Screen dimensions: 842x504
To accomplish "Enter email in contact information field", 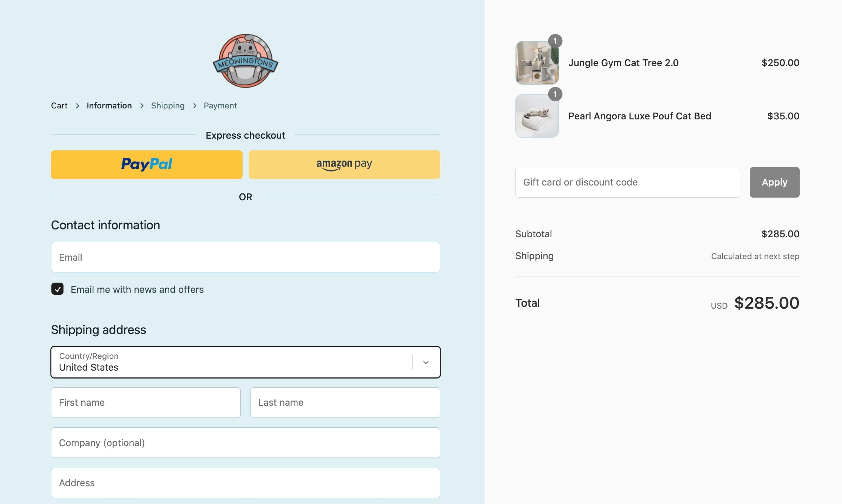I will click(246, 257).
